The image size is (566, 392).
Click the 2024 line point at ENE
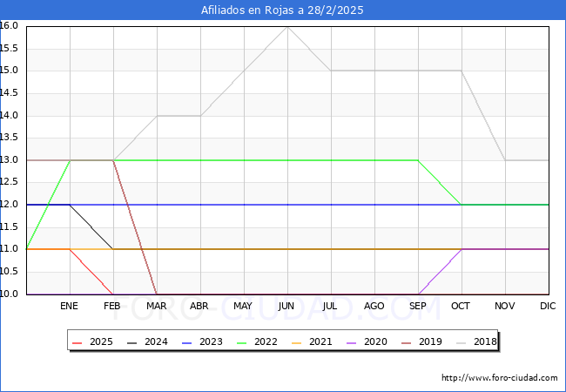70,205
